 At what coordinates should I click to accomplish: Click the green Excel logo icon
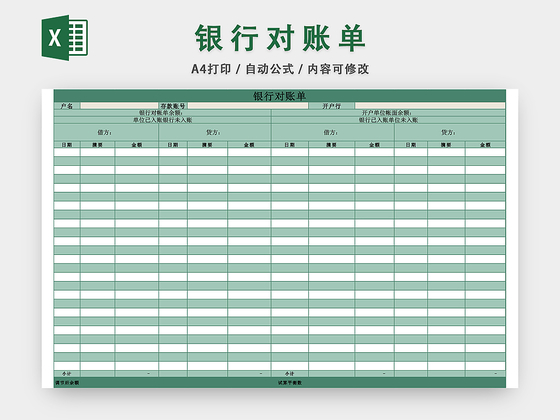click(x=65, y=38)
